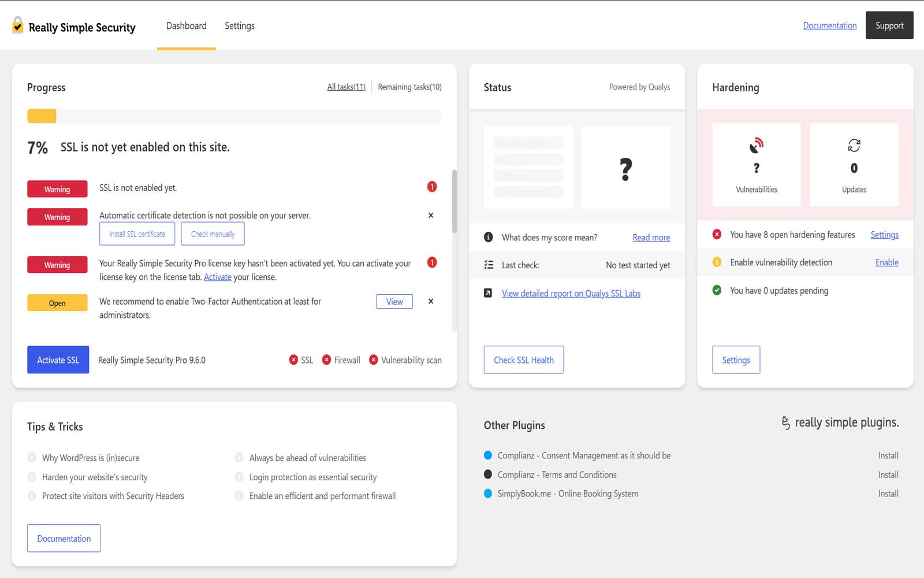Click red badge beside Pro license warning
Viewport: 924px width, 578px height.
point(431,262)
